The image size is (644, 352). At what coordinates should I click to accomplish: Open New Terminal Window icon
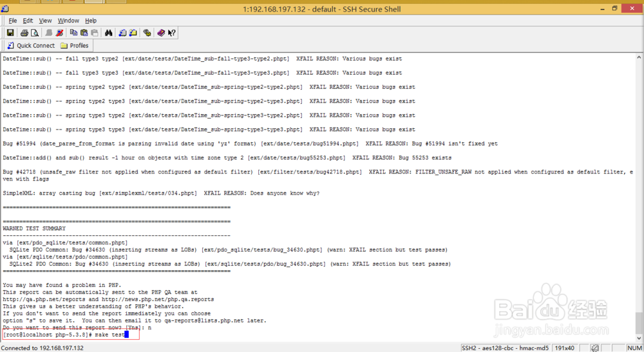(x=122, y=32)
